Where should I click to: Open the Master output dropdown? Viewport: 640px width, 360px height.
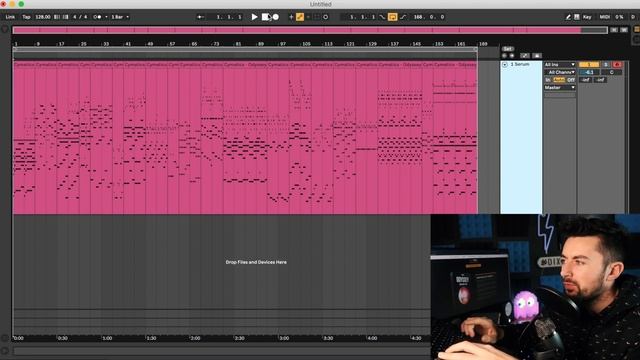[560, 88]
